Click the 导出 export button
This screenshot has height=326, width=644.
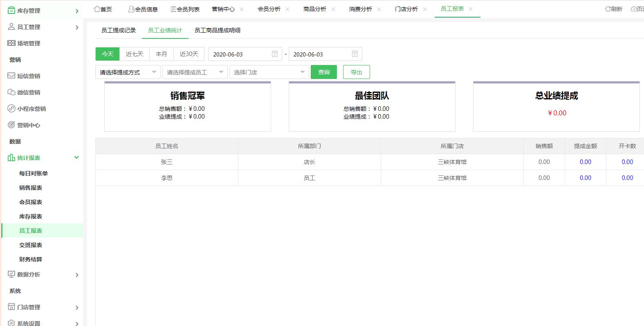coord(356,72)
